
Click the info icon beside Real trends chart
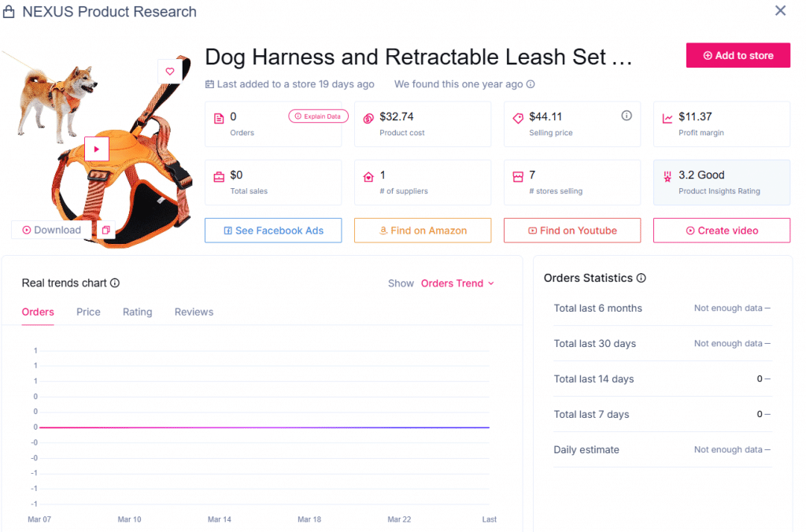[x=116, y=283]
